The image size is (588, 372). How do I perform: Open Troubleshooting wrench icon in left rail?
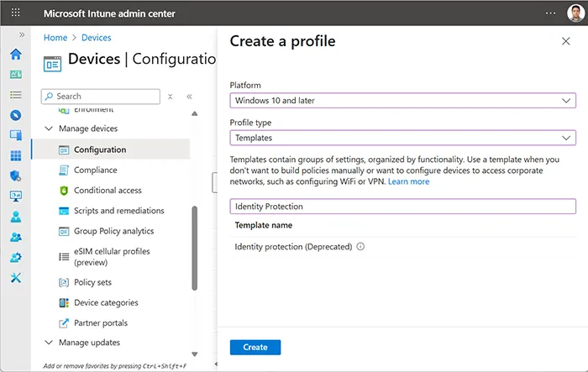click(x=15, y=278)
